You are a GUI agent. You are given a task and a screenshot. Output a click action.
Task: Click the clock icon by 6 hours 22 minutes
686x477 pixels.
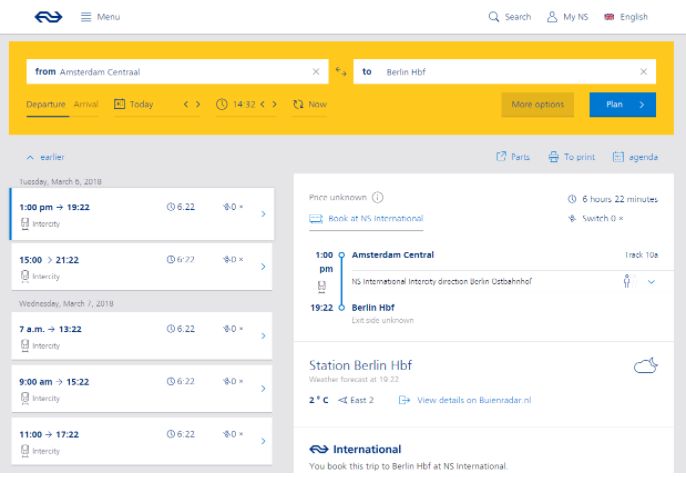coord(572,199)
